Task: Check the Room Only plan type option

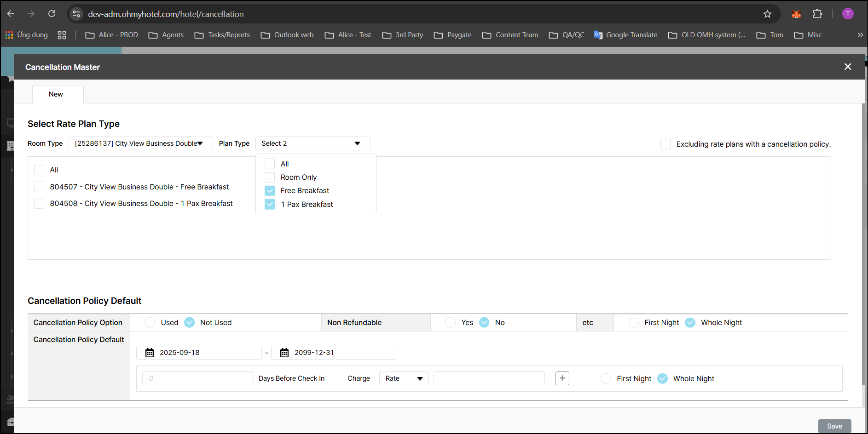Action: [x=270, y=177]
